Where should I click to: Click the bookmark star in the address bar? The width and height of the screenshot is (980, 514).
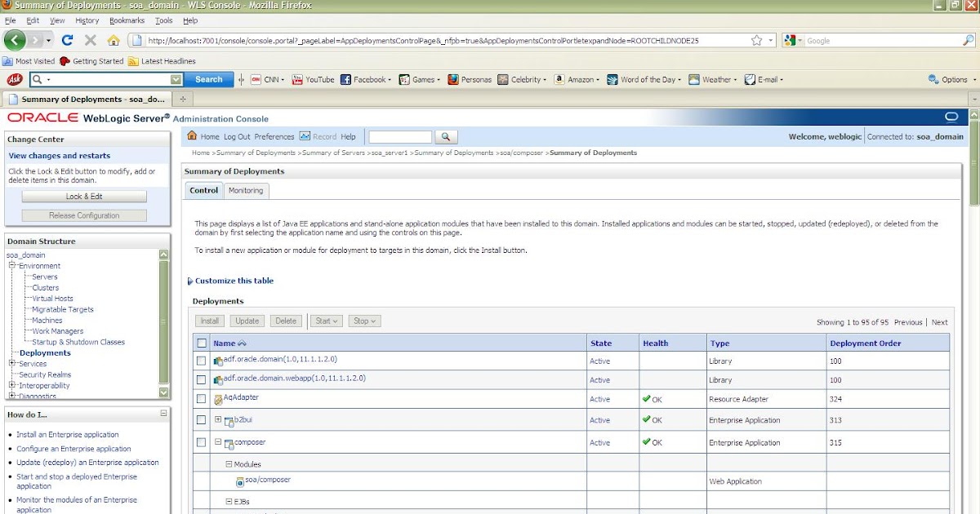pyautogui.click(x=758, y=39)
